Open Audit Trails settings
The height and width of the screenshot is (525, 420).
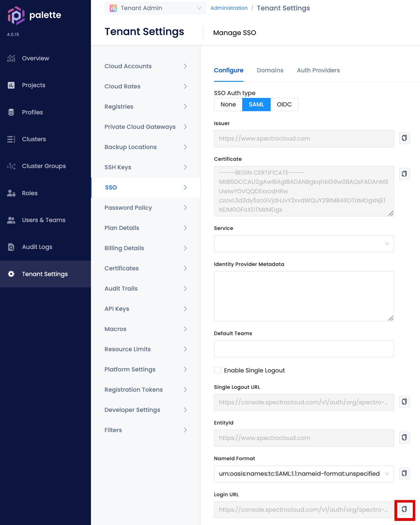point(146,289)
